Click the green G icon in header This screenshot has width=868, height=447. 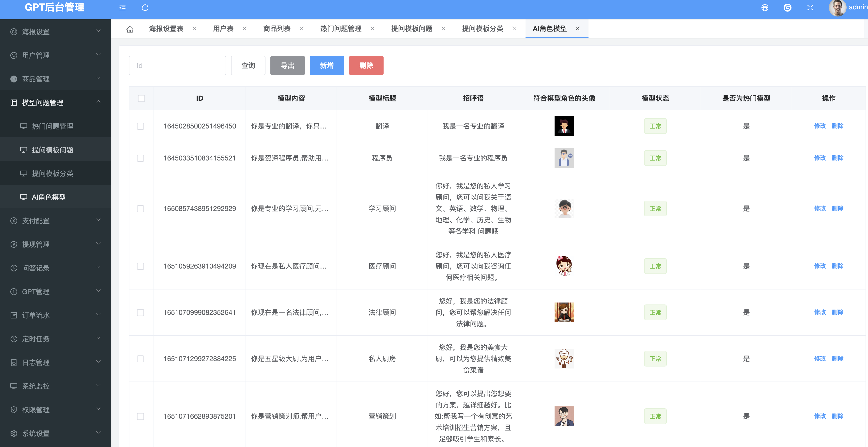pyautogui.click(x=787, y=7)
